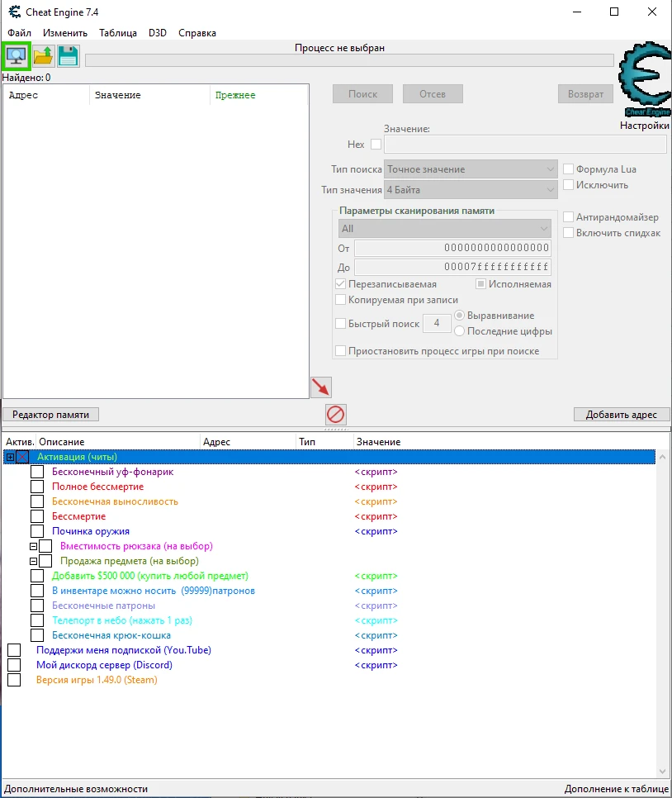Open Тип значения 4 Байта dropdown
The height and width of the screenshot is (798, 672).
471,190
